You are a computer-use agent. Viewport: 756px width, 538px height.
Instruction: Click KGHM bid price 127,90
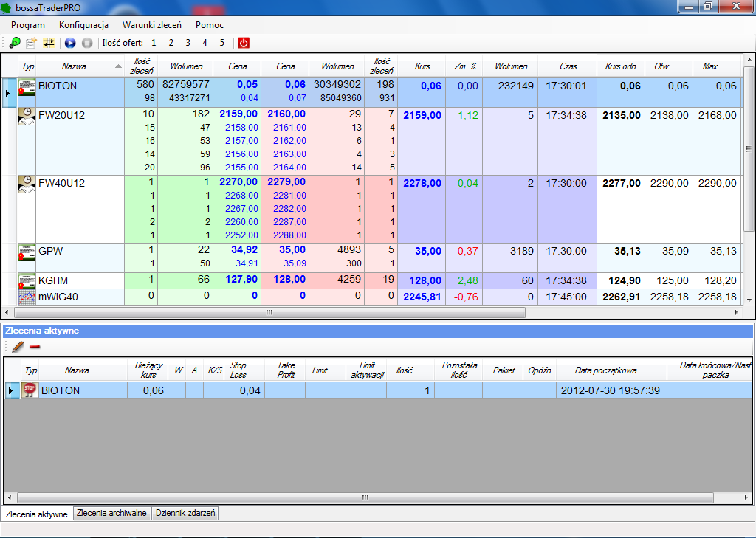(x=242, y=279)
